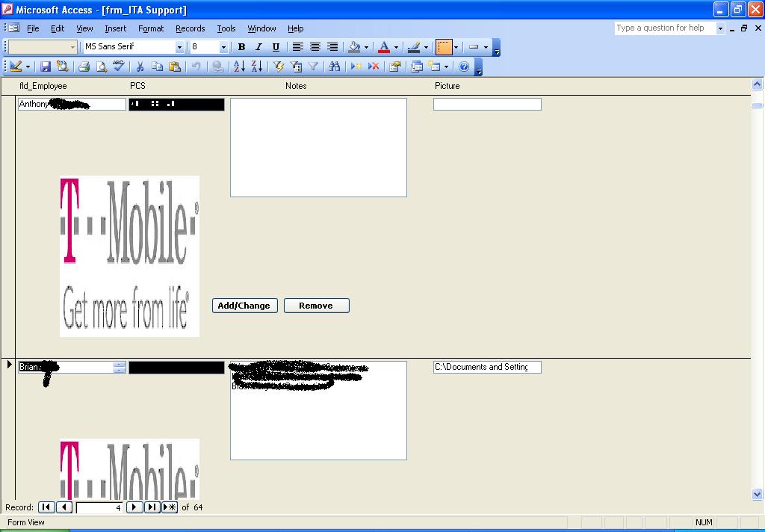This screenshot has height=532, width=765.
Task: Expand the Line/Border Color arrow
Action: coord(426,47)
